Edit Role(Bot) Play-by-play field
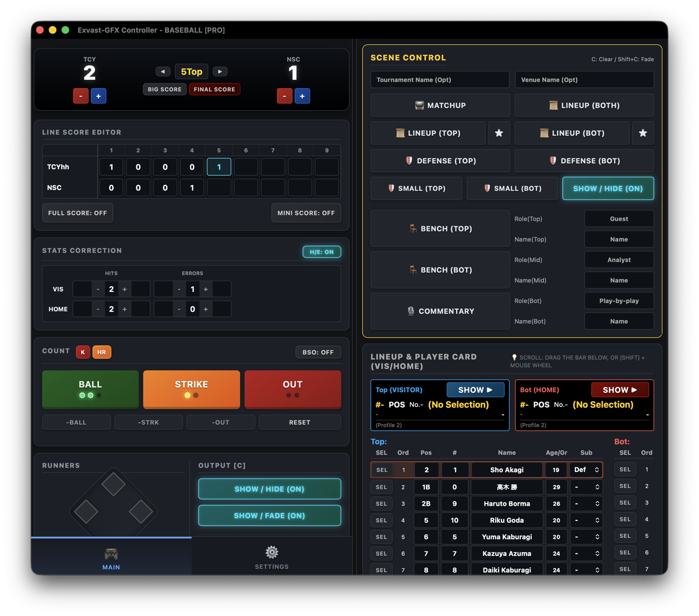The image size is (699, 616). click(619, 301)
